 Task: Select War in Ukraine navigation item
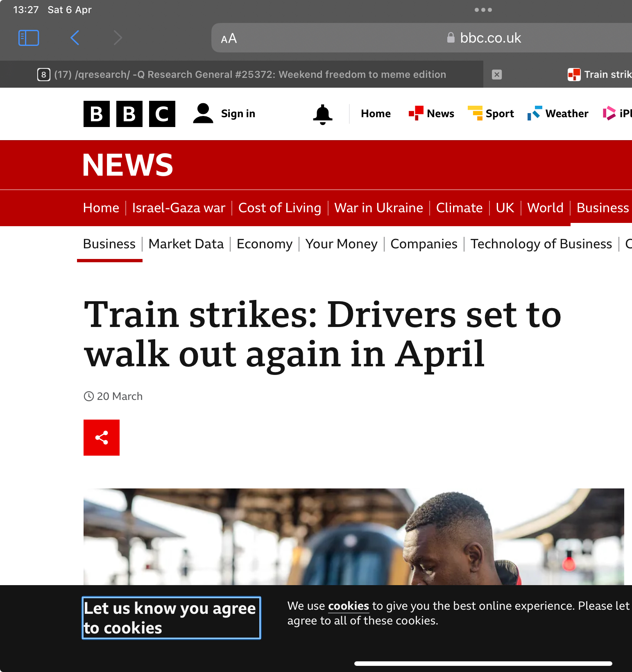click(x=378, y=208)
